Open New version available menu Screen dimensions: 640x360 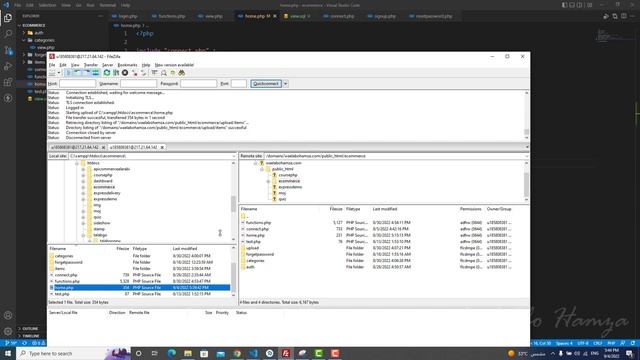pos(174,65)
